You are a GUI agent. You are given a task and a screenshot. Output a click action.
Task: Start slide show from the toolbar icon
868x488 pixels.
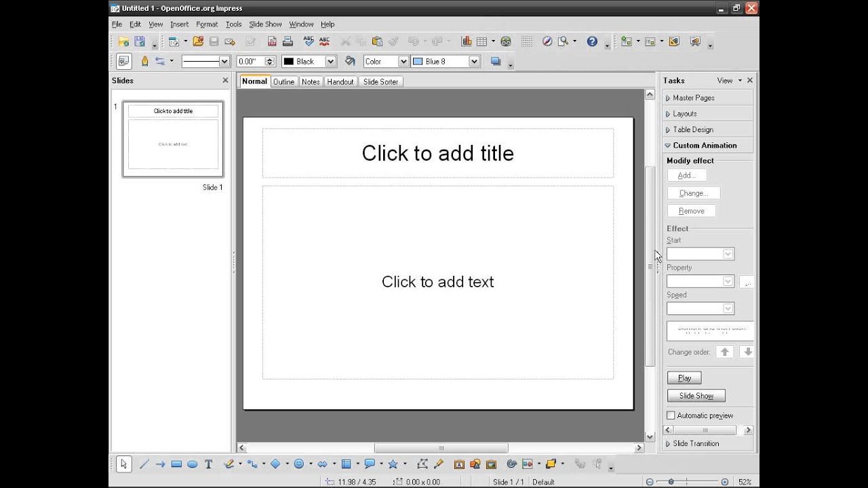[694, 41]
